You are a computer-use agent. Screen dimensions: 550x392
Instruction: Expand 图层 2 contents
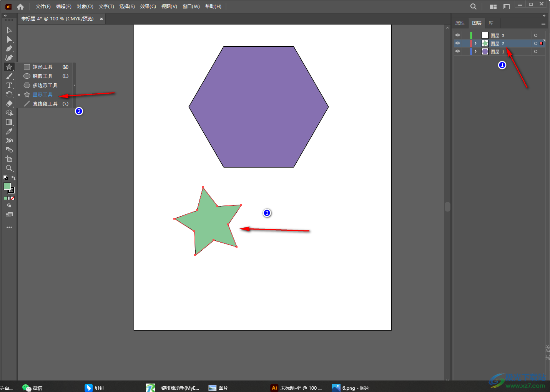(476, 43)
